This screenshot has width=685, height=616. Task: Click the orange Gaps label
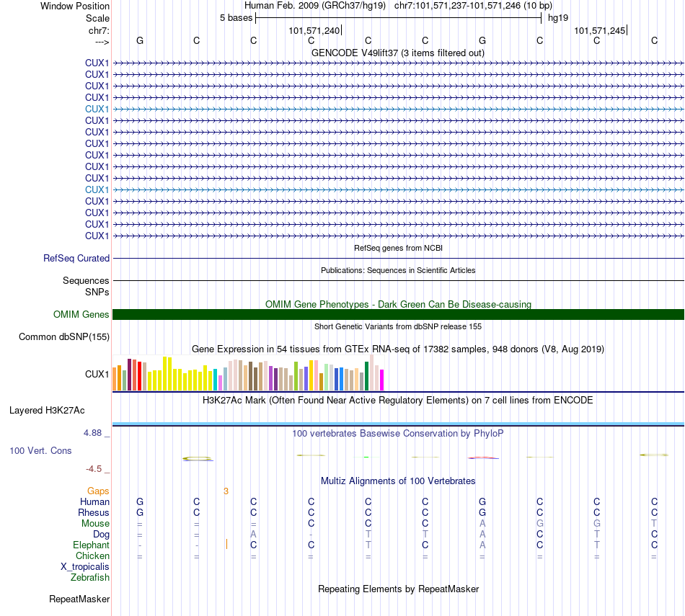click(98, 491)
